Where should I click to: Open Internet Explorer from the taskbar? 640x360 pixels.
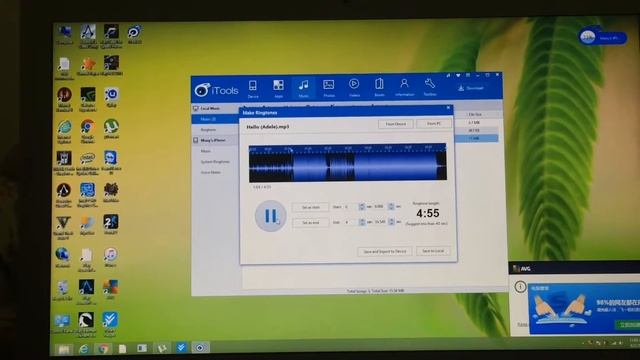83,349
